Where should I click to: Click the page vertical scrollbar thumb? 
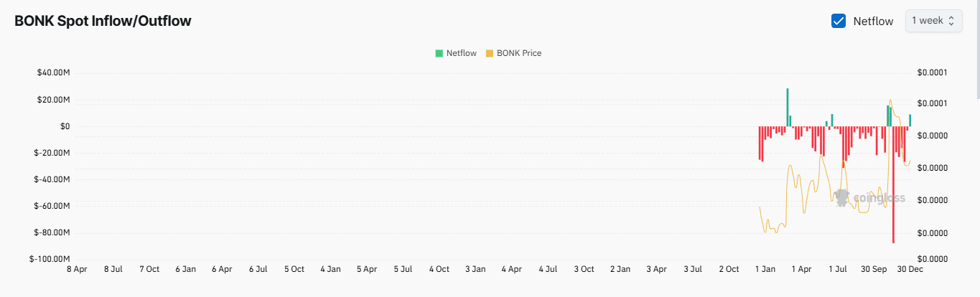(x=976, y=50)
